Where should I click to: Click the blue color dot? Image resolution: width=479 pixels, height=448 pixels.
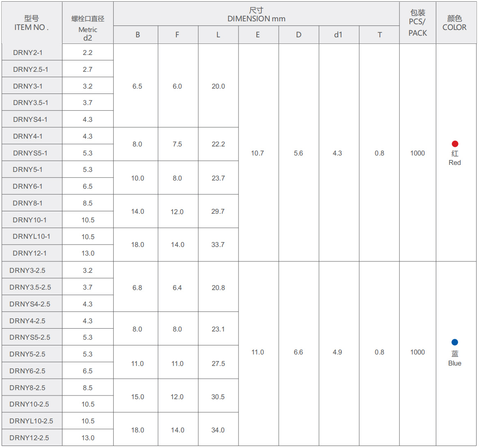454,342
